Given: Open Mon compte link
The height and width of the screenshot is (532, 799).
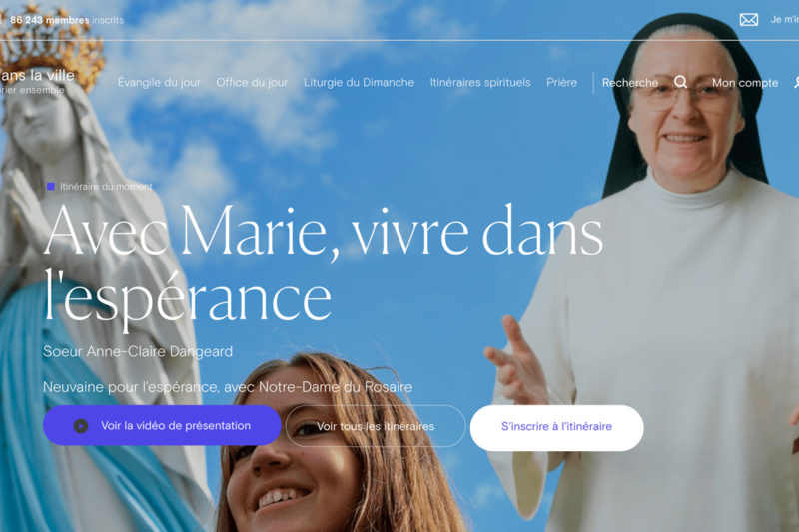Looking at the screenshot, I should (745, 83).
